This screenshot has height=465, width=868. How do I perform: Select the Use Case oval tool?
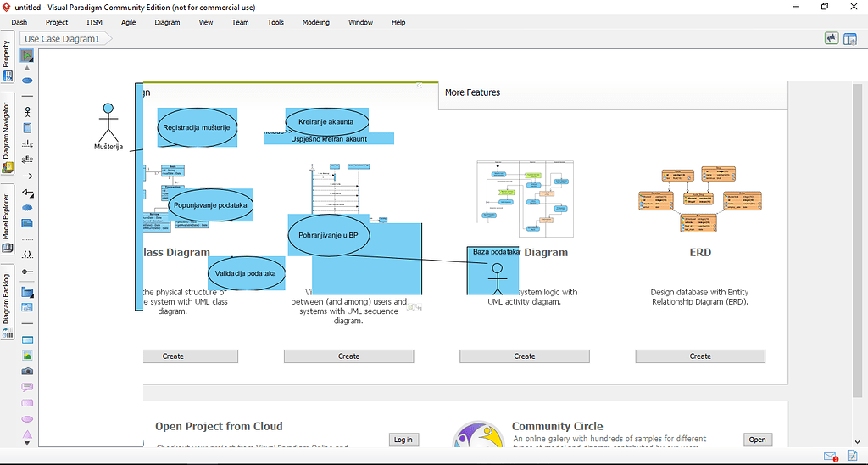[27, 81]
